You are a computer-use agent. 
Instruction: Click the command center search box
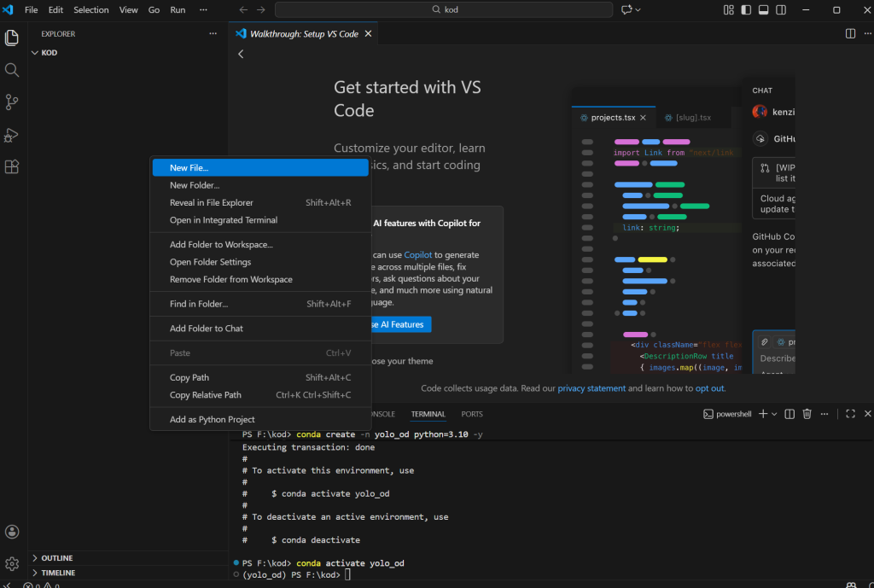[x=444, y=10]
